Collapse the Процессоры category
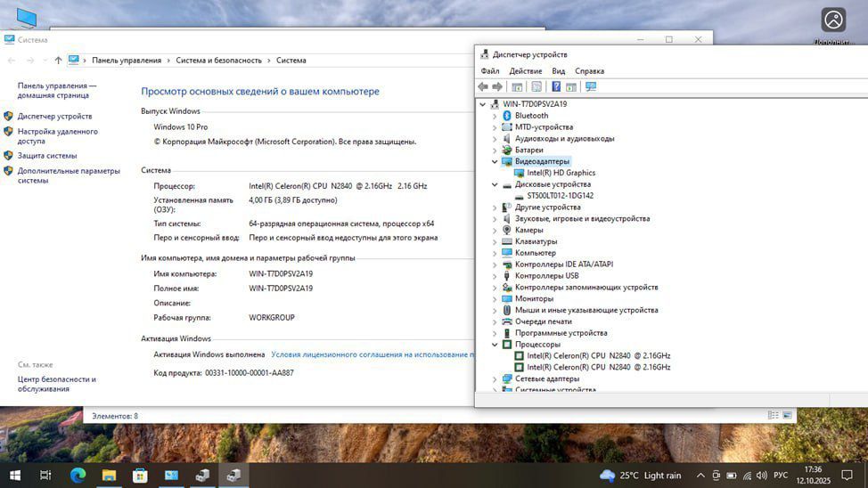This screenshot has width=868, height=488. tap(495, 345)
